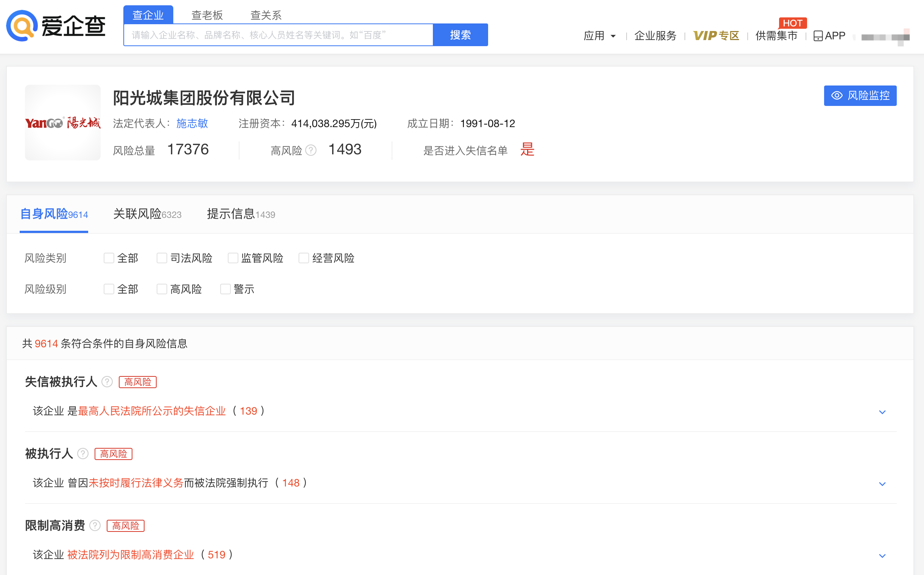
Task: Click the 阳光城 company logo thumbnail
Action: (x=63, y=123)
